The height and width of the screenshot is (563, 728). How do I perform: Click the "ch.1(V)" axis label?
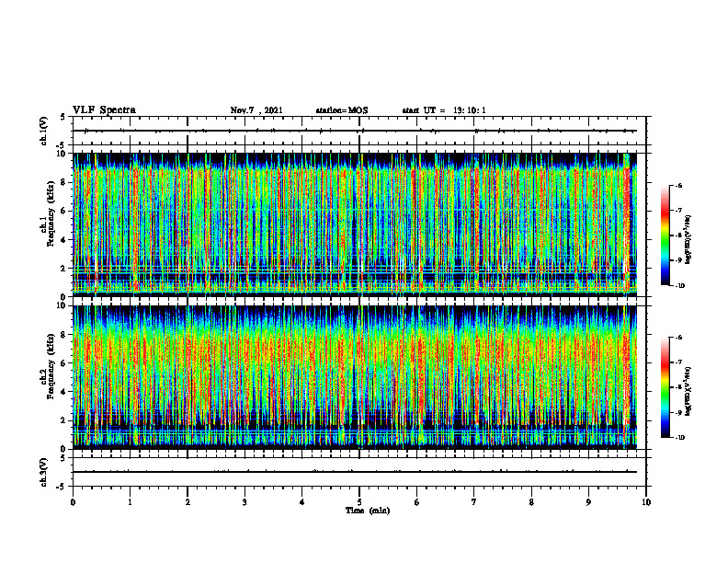click(44, 131)
